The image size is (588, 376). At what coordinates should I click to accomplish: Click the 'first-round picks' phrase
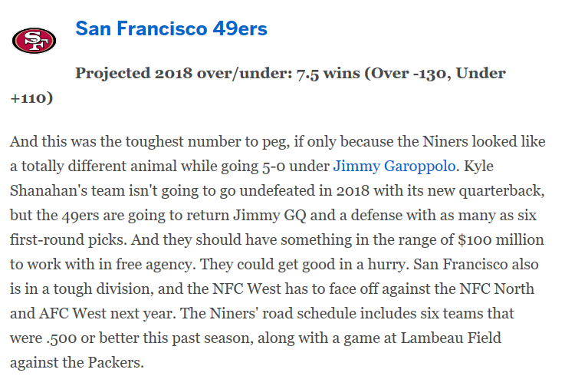[x=68, y=239]
